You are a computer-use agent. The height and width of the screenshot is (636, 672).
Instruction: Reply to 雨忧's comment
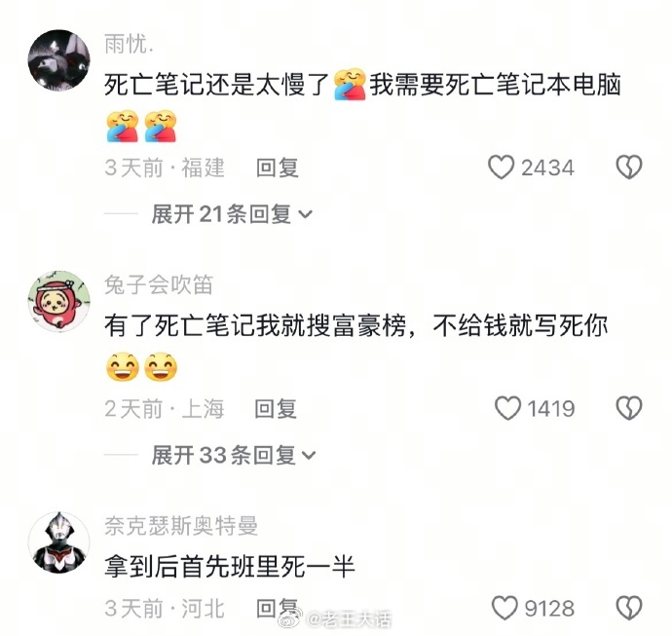pyautogui.click(x=277, y=168)
